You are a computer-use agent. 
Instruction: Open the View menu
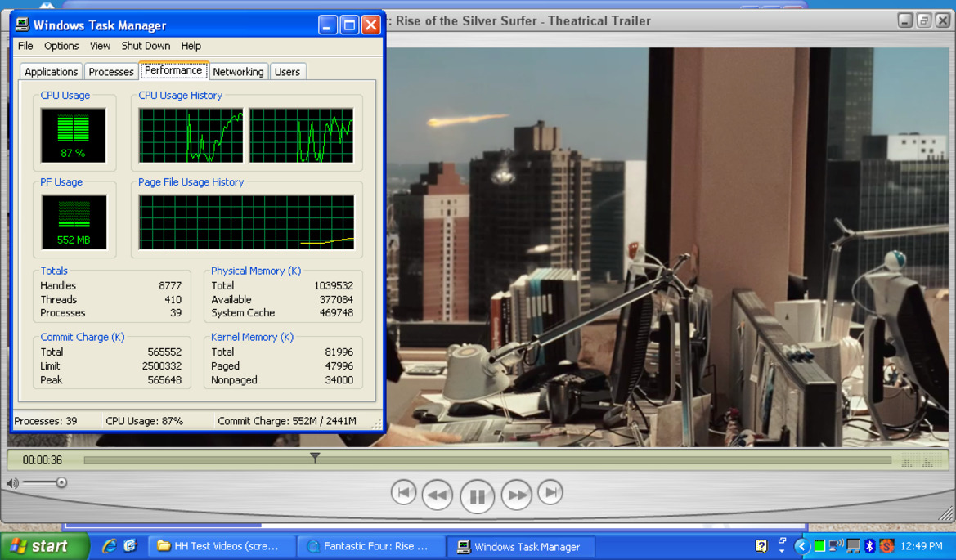[100, 46]
